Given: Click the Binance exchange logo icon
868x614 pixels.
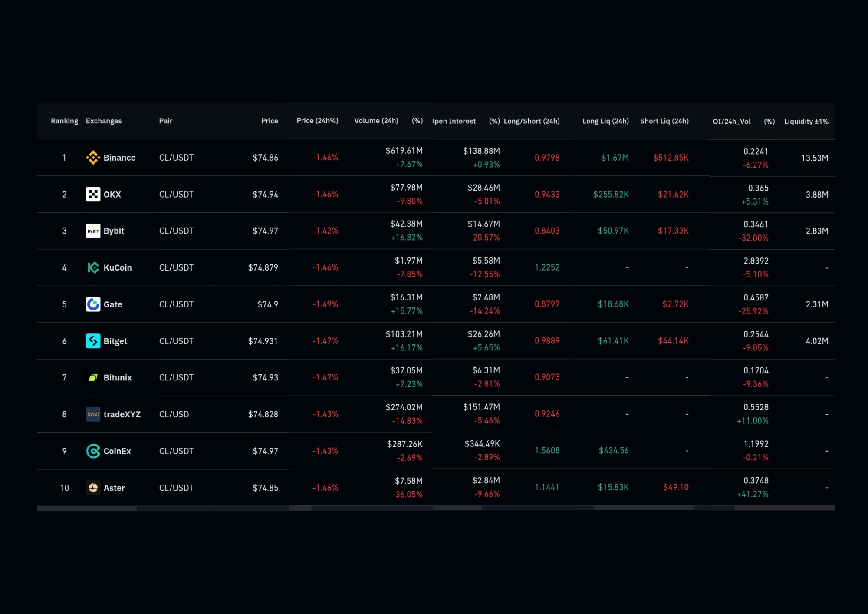Looking at the screenshot, I should point(93,158).
